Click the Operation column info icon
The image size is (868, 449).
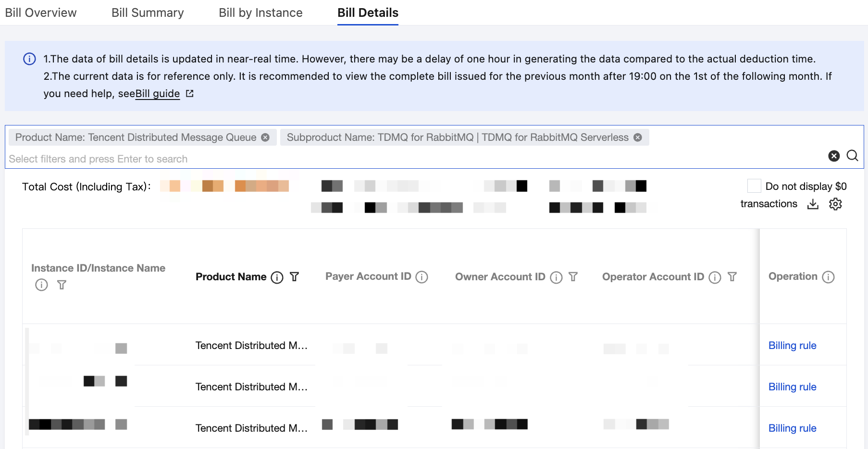[829, 277]
